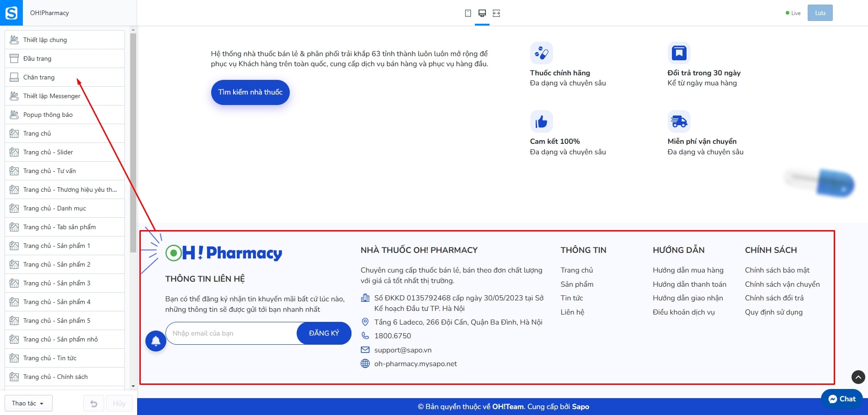868x415 pixels.
Task: Open Thiết lập chung settings section
Action: tap(64, 40)
